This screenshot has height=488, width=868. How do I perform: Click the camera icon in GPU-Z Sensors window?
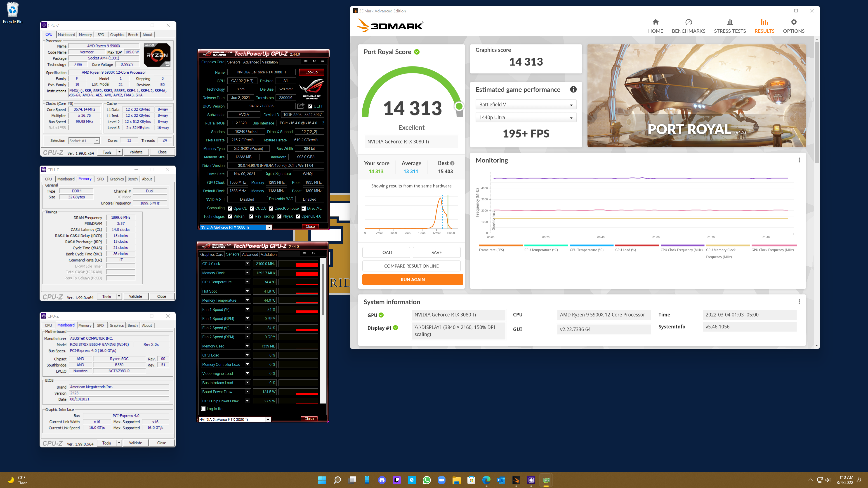coord(304,253)
